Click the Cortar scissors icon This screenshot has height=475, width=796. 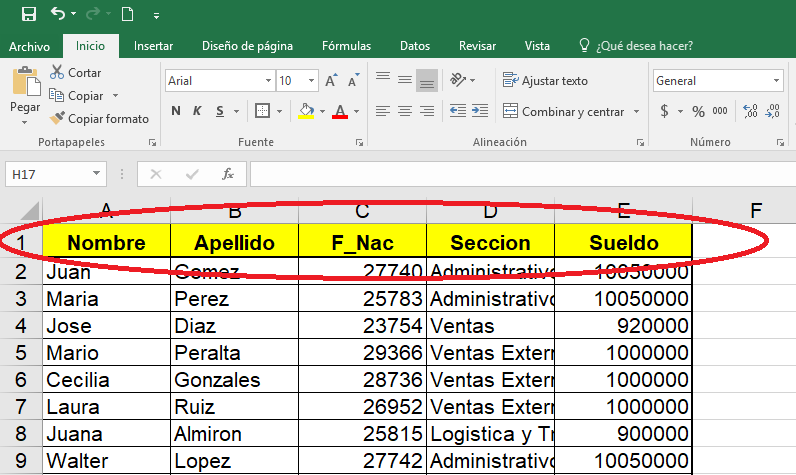coord(56,73)
